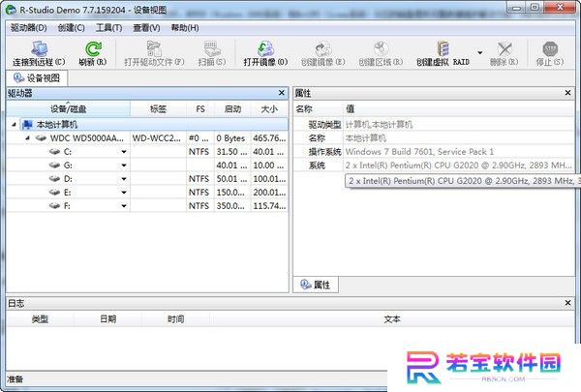Screen dimensions: 581x392
Task: Open the dropdown arrow on the F: row
Action: click(x=124, y=206)
